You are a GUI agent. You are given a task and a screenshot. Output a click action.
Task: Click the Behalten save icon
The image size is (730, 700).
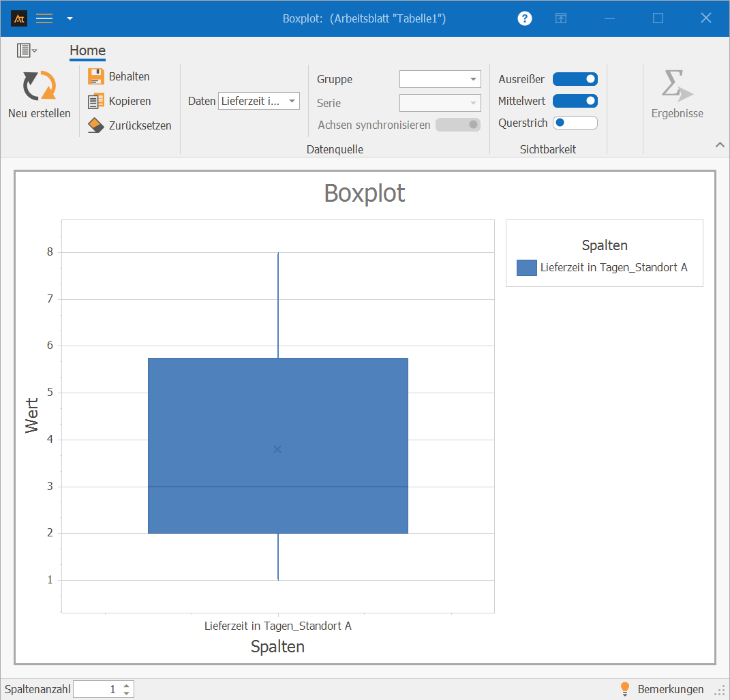tap(96, 76)
